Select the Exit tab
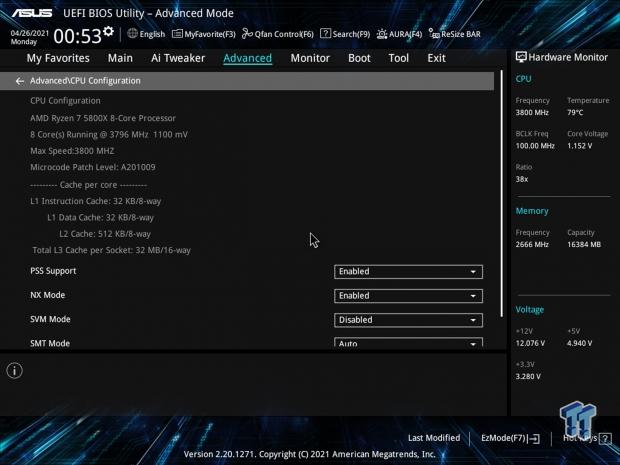The width and height of the screenshot is (620, 465). click(x=437, y=58)
